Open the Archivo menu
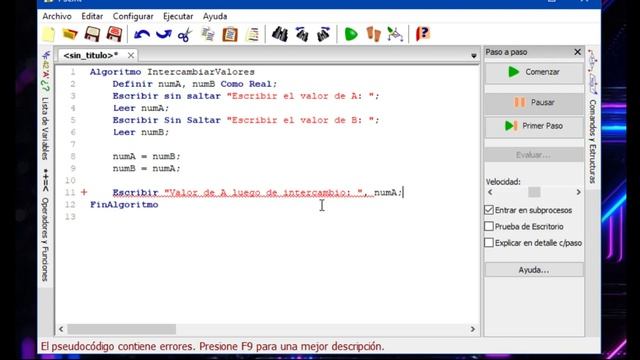This screenshot has width=640, height=360. [57, 16]
